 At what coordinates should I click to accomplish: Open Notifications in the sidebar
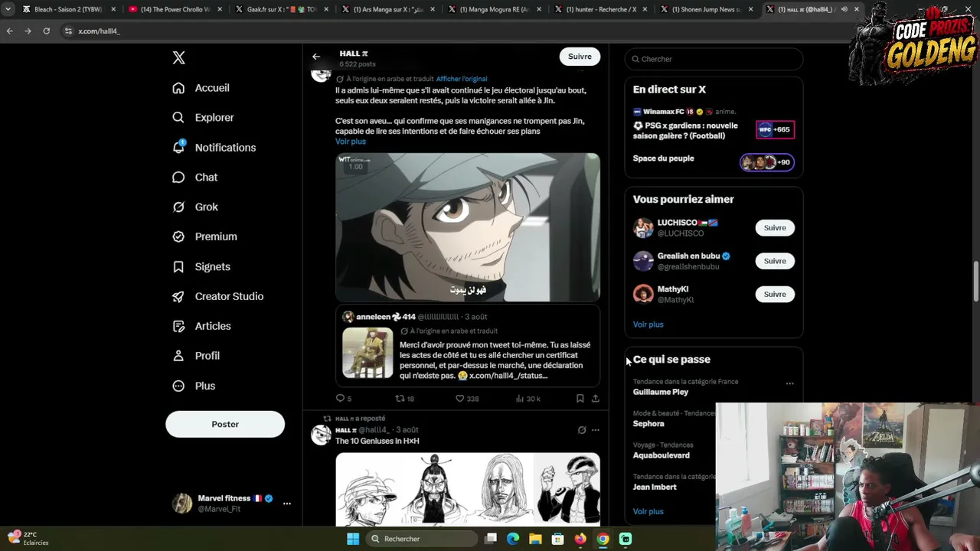[214, 148]
